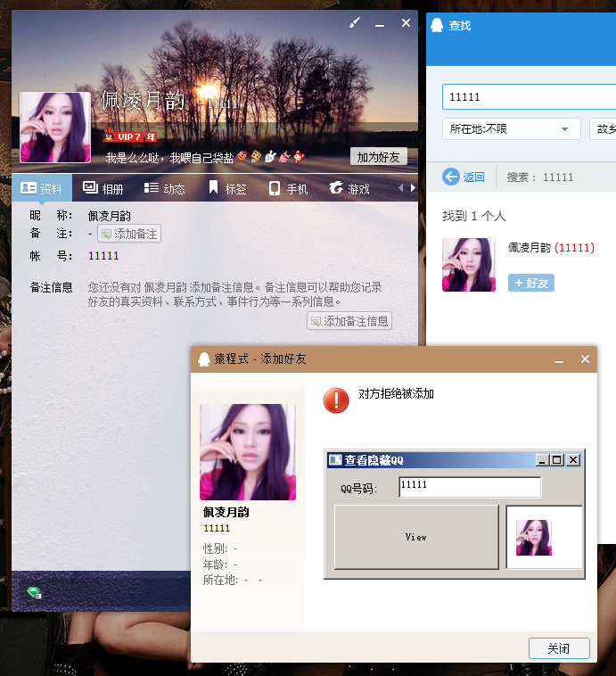Open the 手机 tab
The height and width of the screenshot is (676, 616).
coord(288,188)
